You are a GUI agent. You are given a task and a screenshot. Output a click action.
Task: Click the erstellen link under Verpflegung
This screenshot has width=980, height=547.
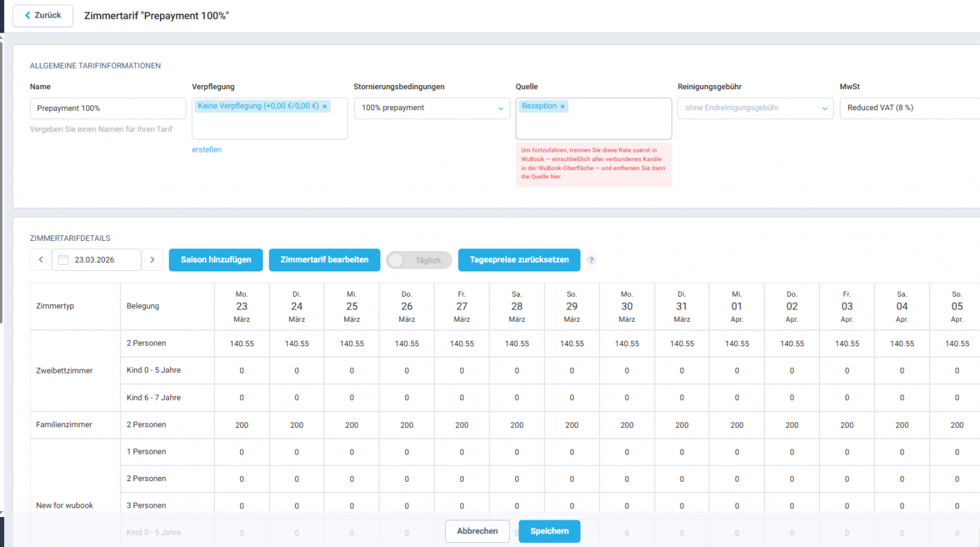pyautogui.click(x=207, y=149)
